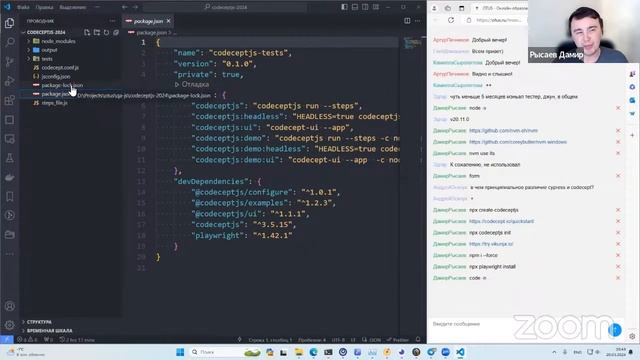Open the editor more-actions ellipsis menu

(x=418, y=21)
